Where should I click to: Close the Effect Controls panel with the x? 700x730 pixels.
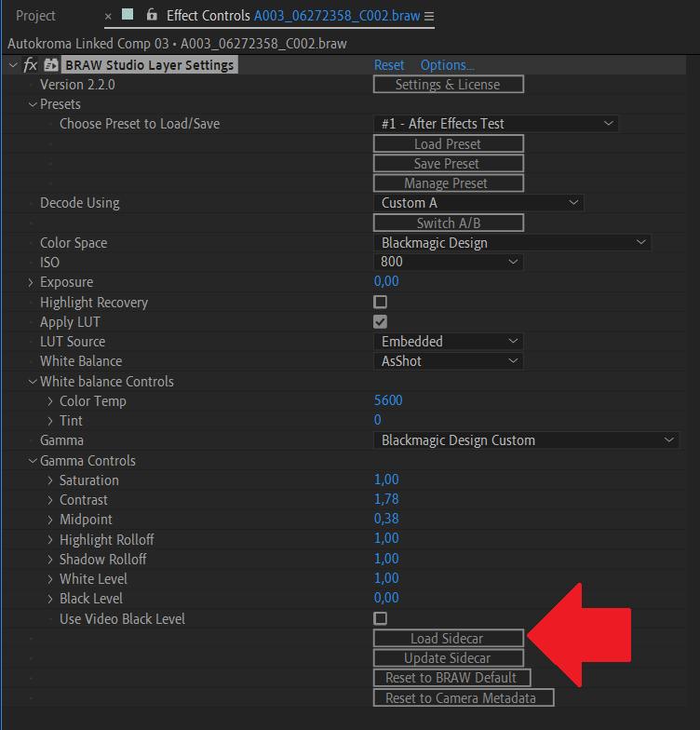(108, 17)
